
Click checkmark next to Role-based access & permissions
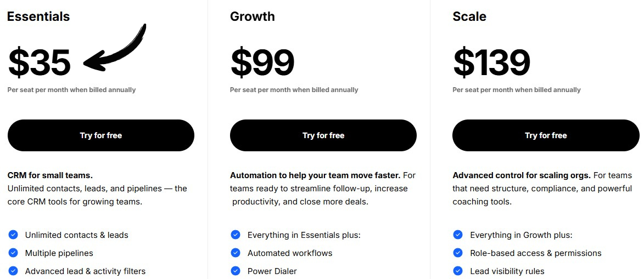tap(458, 253)
